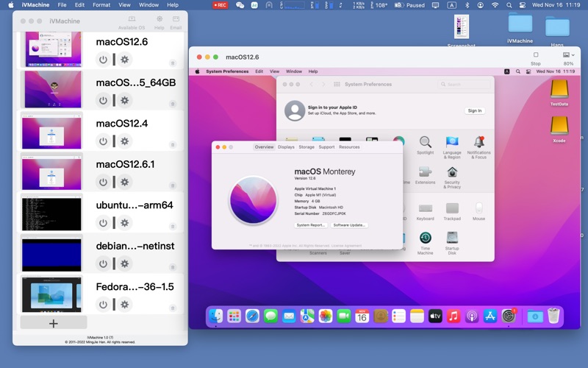Open settings gear for macOS...5_64GB VM
Viewport: 588px width, 368px height.
[x=125, y=100]
